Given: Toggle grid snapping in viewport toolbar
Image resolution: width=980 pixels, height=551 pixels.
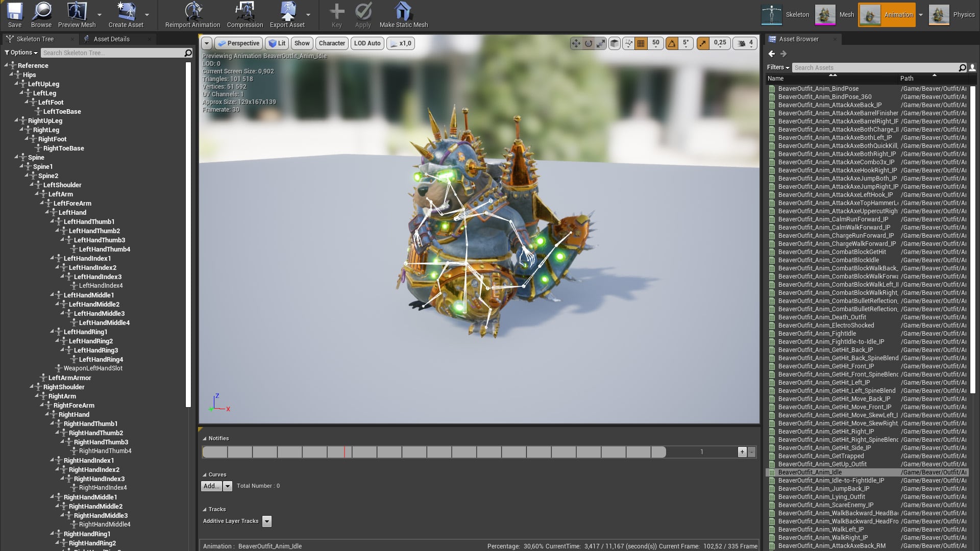Looking at the screenshot, I should [x=641, y=43].
